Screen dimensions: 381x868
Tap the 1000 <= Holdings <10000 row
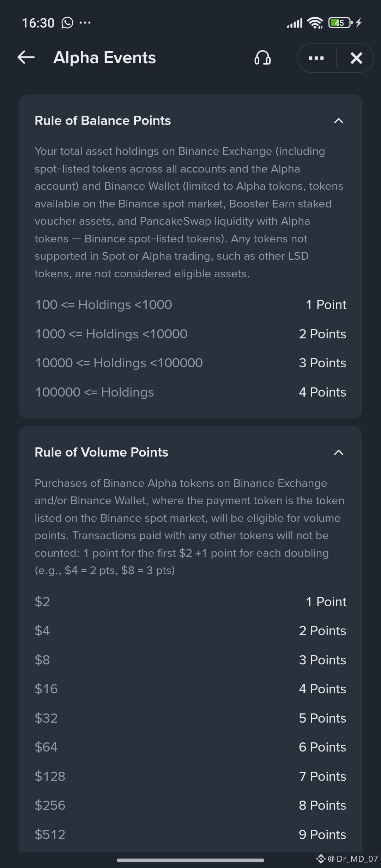pyautogui.click(x=190, y=334)
